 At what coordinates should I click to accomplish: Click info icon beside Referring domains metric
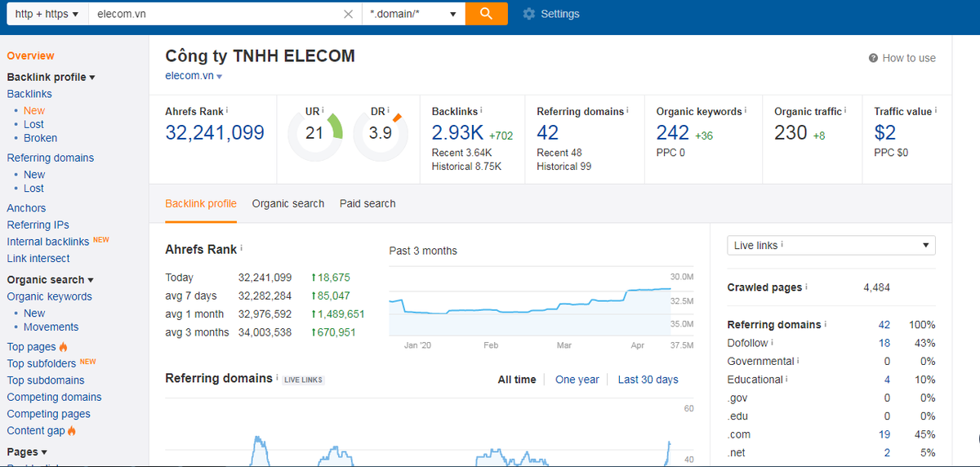[x=627, y=110]
